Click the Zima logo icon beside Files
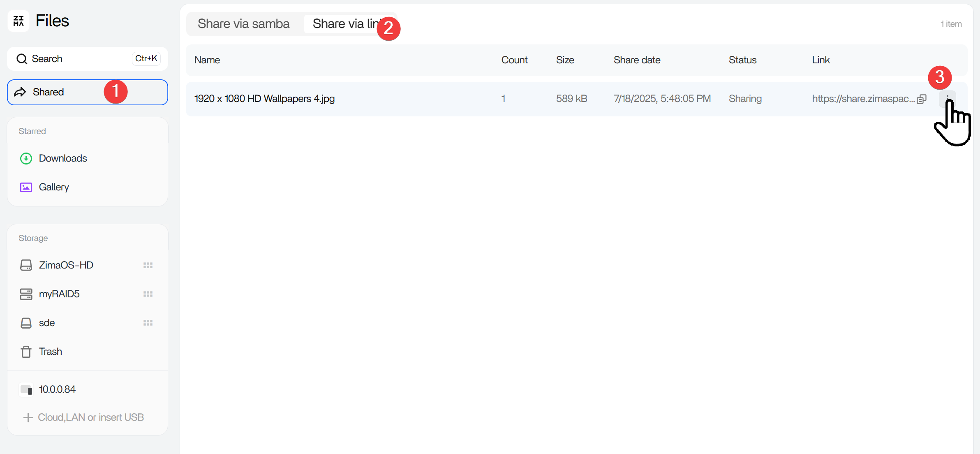This screenshot has width=980, height=454. coord(18,21)
